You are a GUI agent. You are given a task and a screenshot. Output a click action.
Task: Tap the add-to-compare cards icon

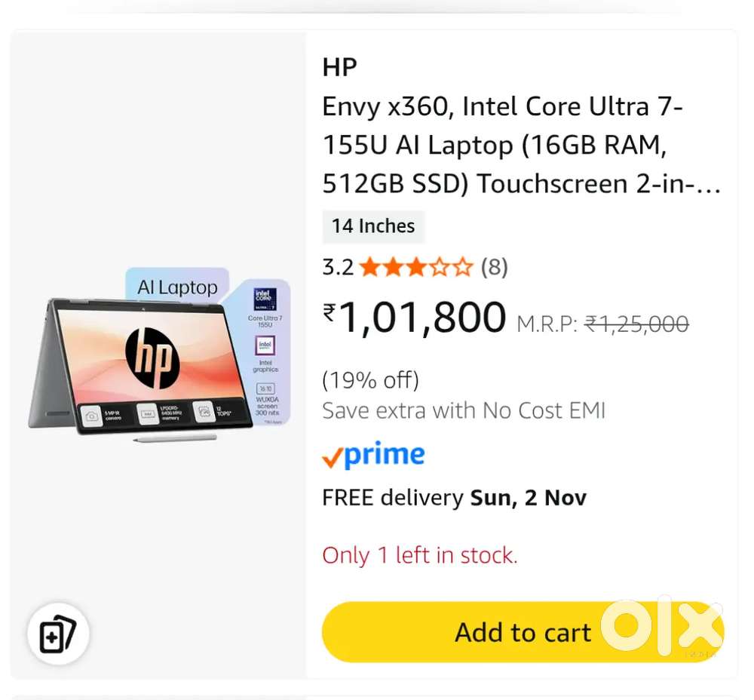[58, 634]
